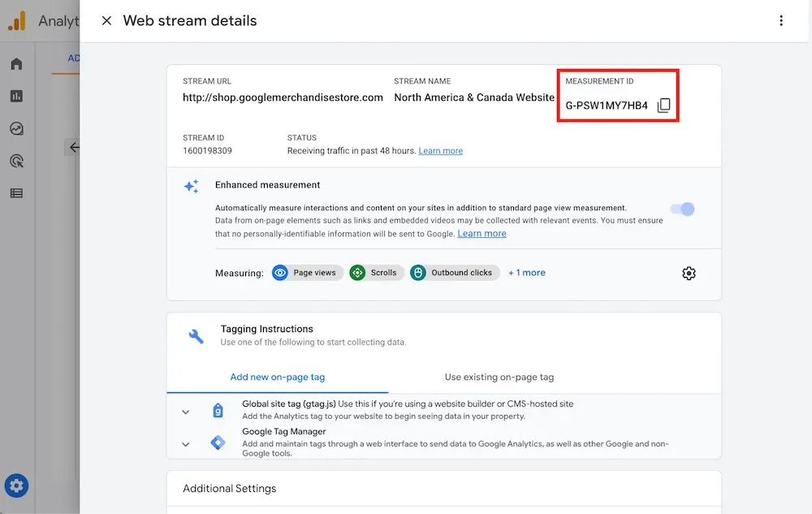The width and height of the screenshot is (812, 514).
Task: Click the Global site tag icon
Action: coord(218,411)
